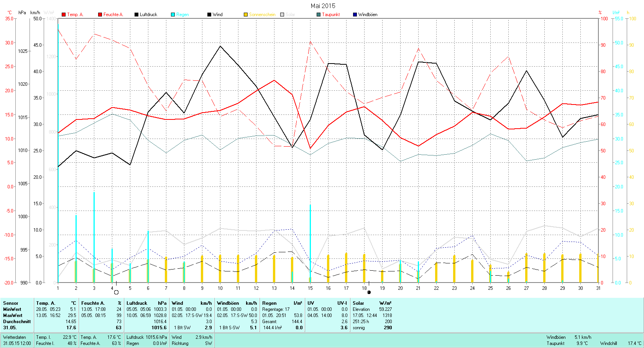Click the 'Taupunkt' legend label text
Image resolution: width=644 pixels, height=348 pixels.
pos(331,15)
